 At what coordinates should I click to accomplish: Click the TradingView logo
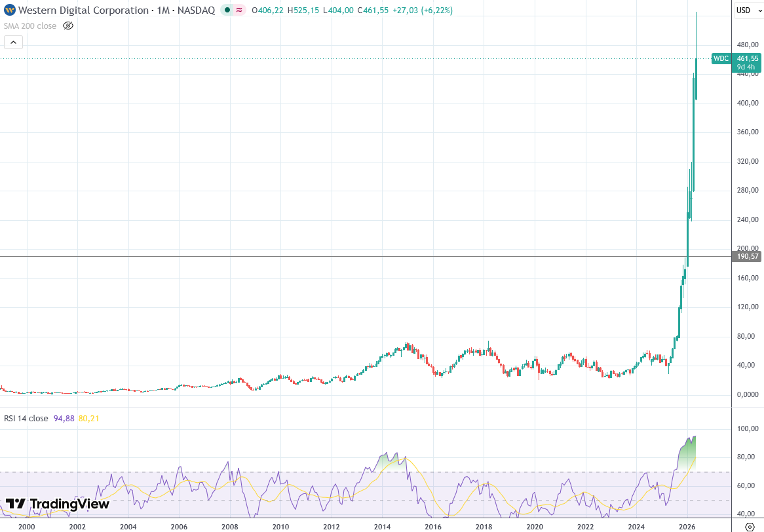pyautogui.click(x=57, y=504)
